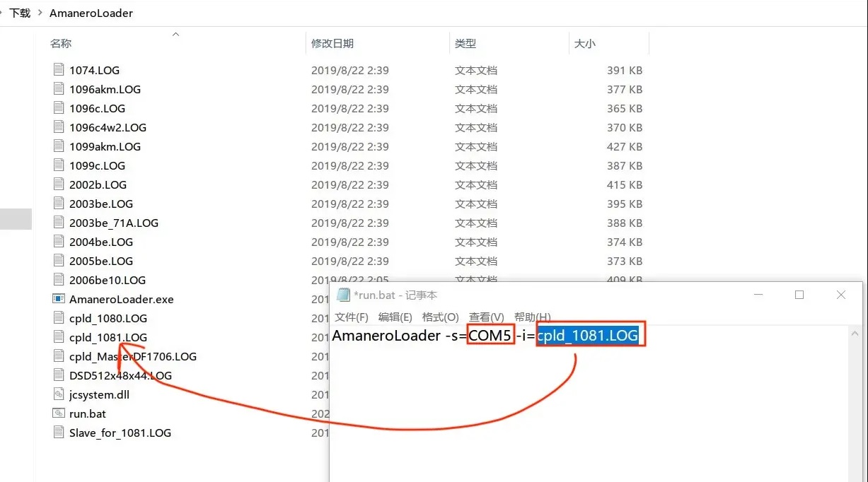Click the 1099c.LOG file icon
Screen dimensions: 868x482
[x=58, y=165]
